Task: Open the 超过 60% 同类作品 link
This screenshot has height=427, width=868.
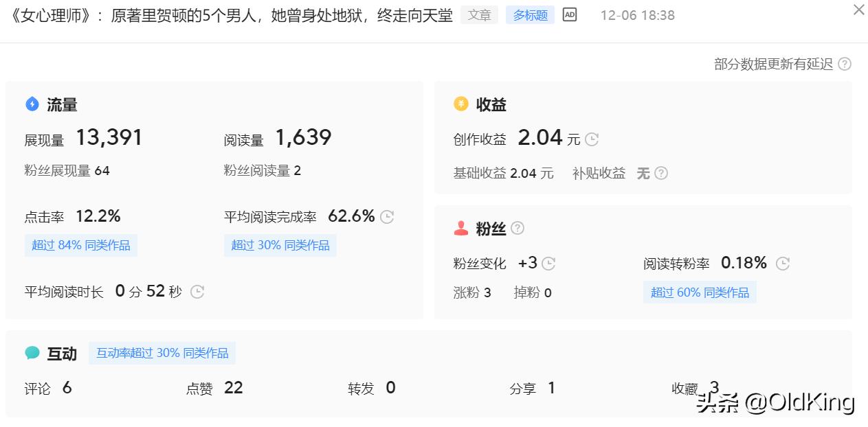Action: click(700, 292)
